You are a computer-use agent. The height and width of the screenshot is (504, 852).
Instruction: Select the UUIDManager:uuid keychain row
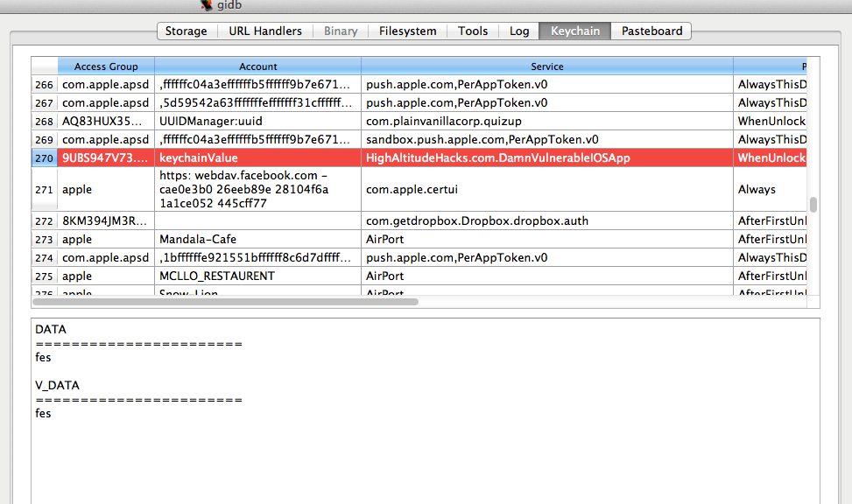click(257, 121)
